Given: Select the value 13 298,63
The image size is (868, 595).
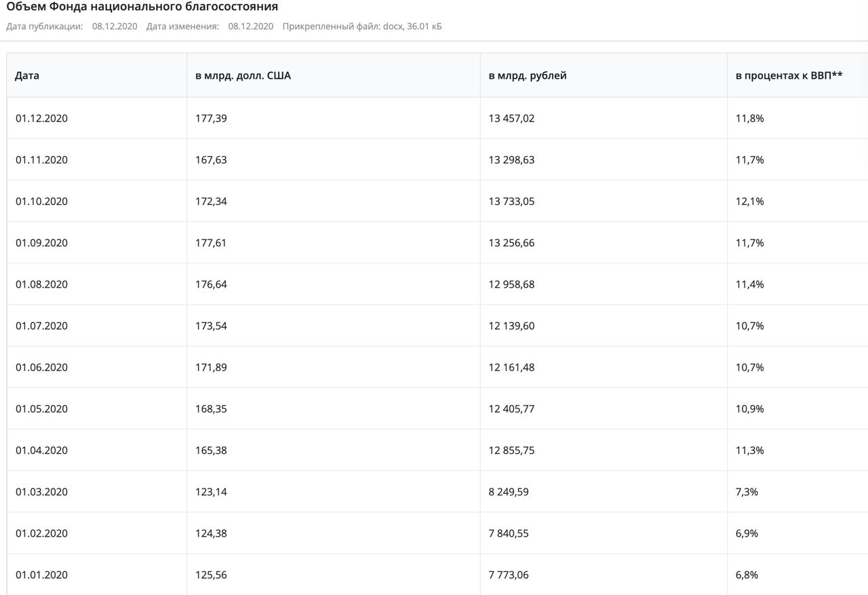Looking at the screenshot, I should (x=511, y=160).
